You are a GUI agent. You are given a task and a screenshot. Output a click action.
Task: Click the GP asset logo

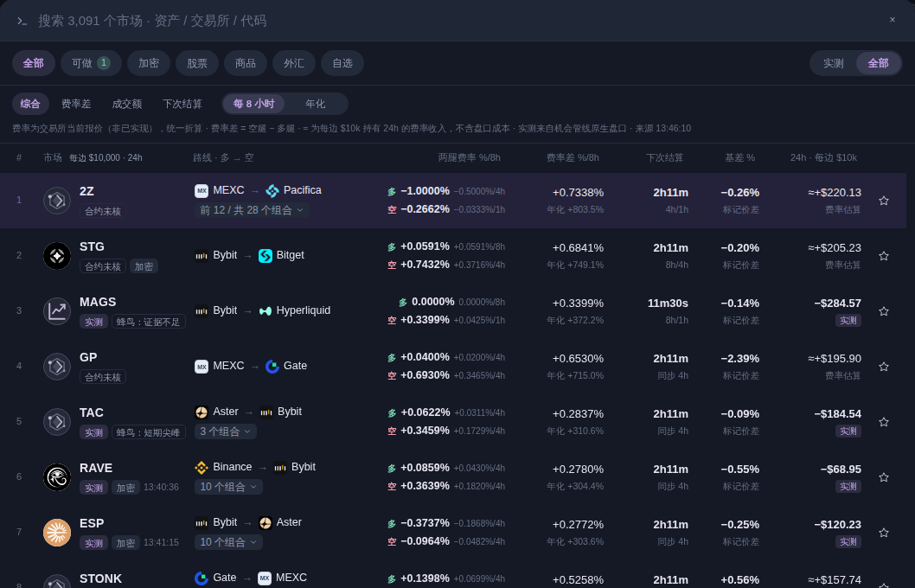point(57,367)
